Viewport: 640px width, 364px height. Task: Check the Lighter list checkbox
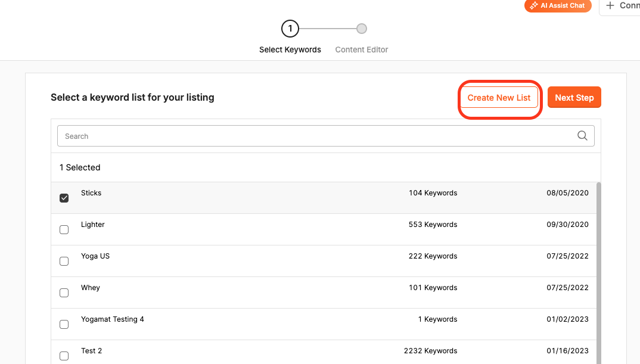[x=64, y=230]
